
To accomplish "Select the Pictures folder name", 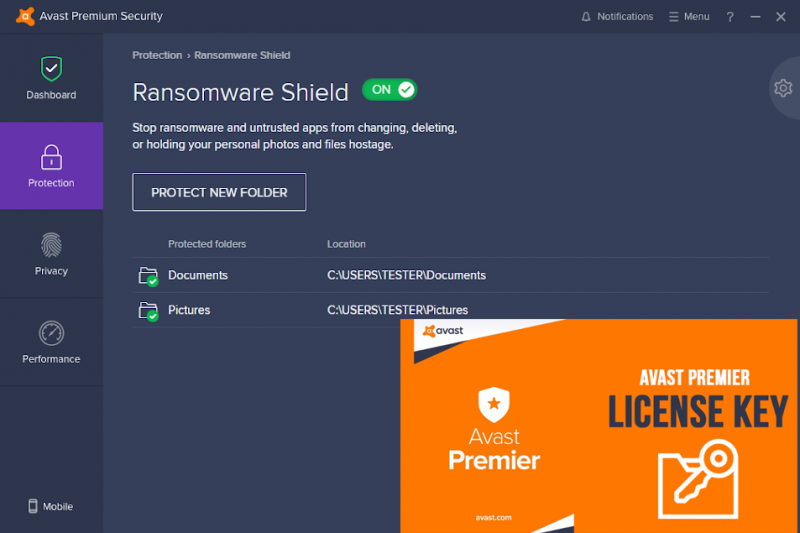I will [189, 310].
